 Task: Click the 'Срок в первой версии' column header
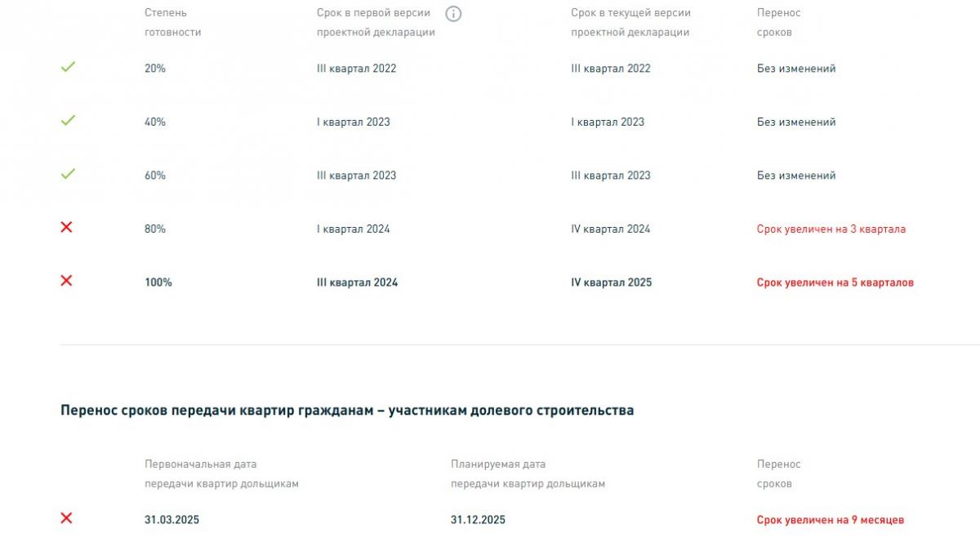coord(376,23)
